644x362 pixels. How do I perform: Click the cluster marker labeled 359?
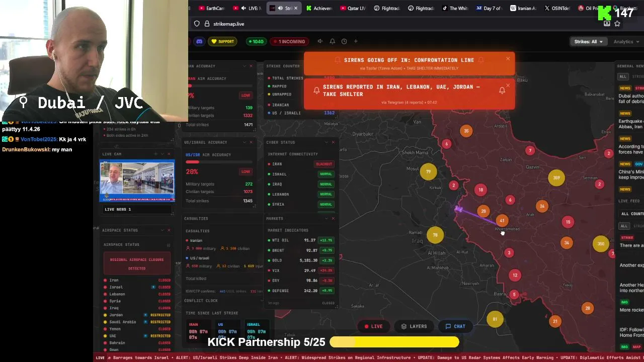556,177
